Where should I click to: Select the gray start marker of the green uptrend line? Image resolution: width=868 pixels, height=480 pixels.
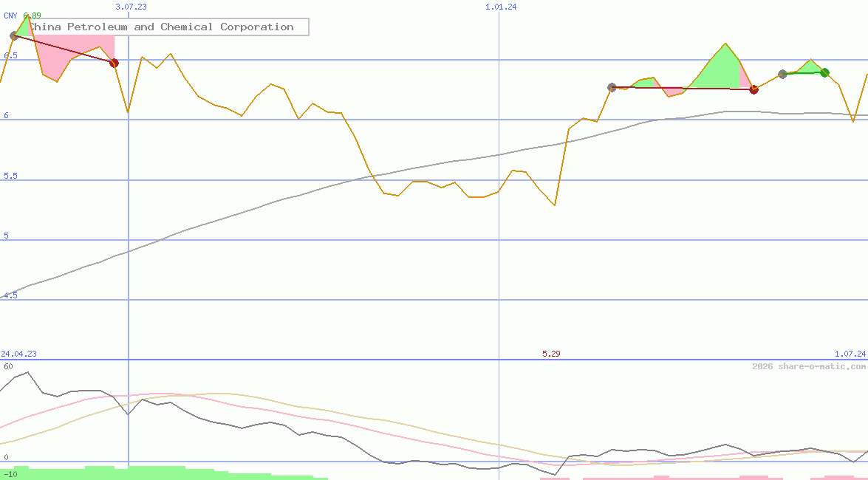tap(783, 73)
